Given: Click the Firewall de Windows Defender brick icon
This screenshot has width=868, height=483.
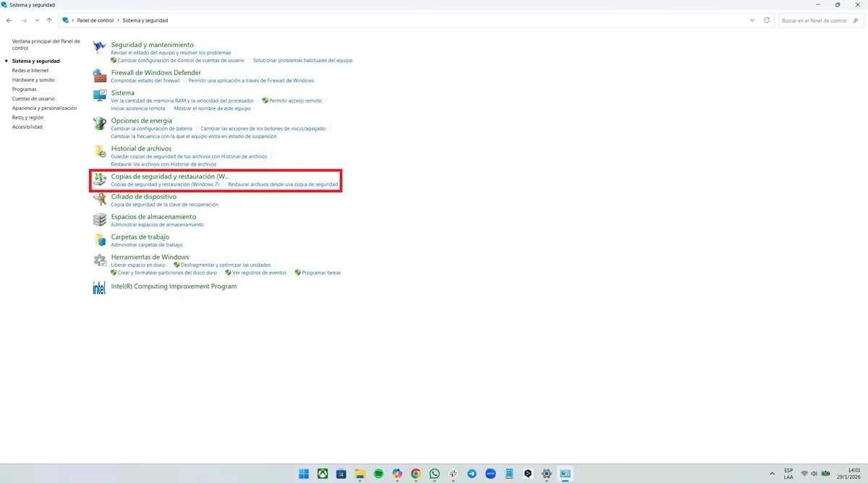Looking at the screenshot, I should [100, 75].
